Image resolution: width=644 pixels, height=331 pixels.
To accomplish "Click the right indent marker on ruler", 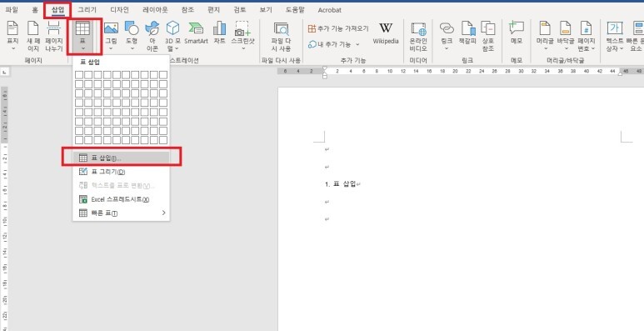I will click(620, 73).
